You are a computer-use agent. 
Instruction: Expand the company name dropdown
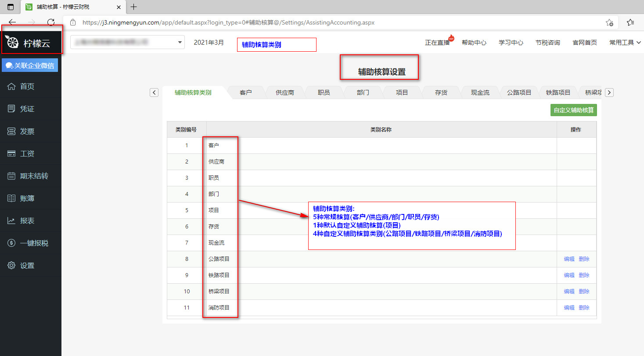(x=180, y=43)
